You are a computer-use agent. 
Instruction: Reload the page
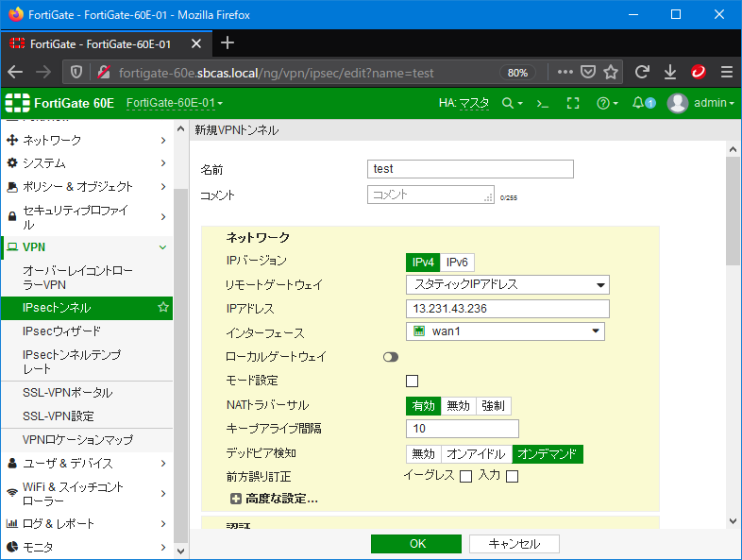[x=642, y=73]
